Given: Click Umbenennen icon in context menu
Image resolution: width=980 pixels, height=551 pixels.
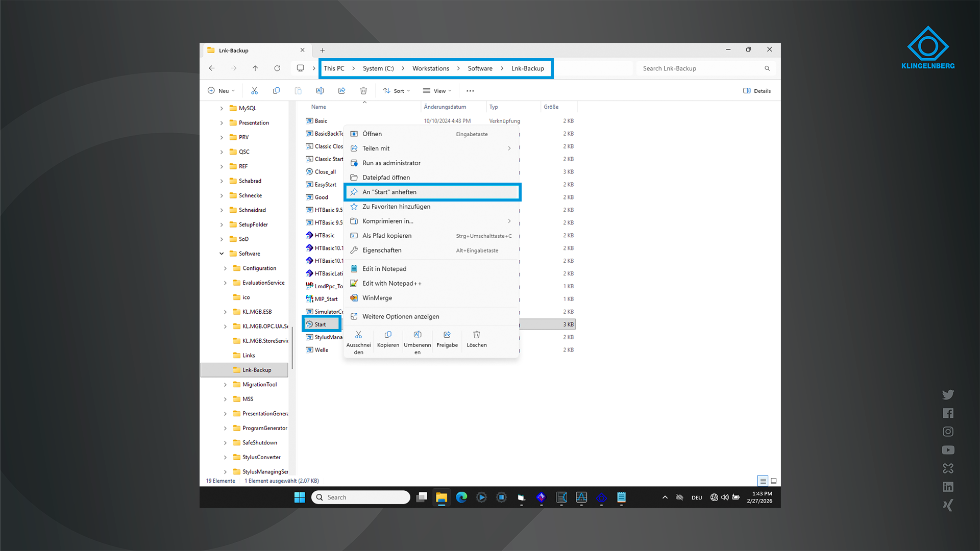Looking at the screenshot, I should [x=418, y=335].
